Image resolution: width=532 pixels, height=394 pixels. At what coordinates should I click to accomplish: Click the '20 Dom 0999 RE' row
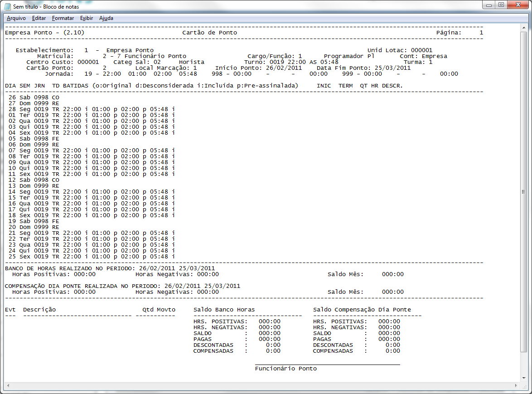pos(34,227)
